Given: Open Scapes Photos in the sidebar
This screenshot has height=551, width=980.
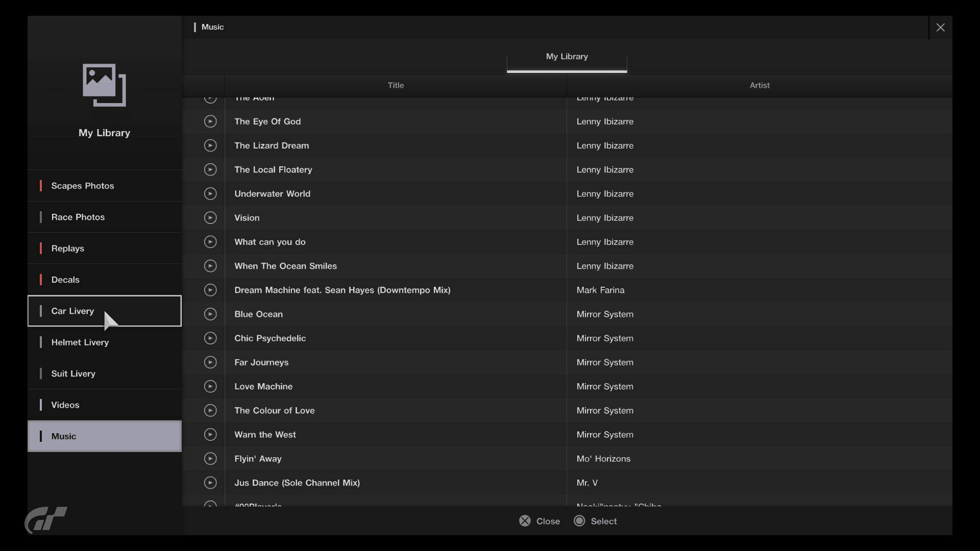Looking at the screenshot, I should point(105,186).
